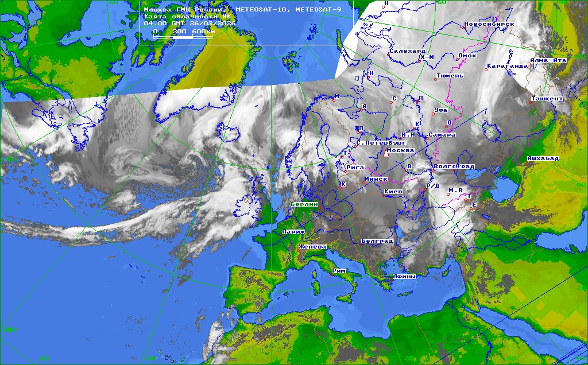The height and width of the screenshot is (365, 588).
Task: Click the Берлин city label
Action: (x=304, y=204)
